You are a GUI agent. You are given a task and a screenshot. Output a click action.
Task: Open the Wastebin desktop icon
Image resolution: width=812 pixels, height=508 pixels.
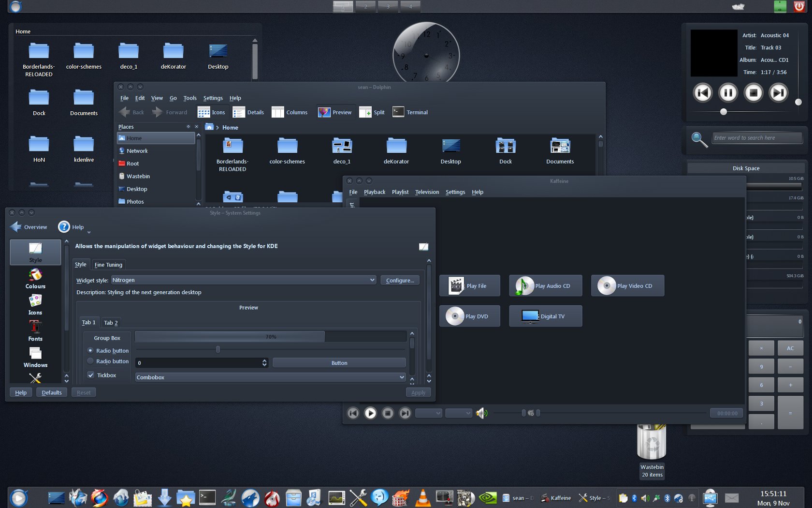652,451
